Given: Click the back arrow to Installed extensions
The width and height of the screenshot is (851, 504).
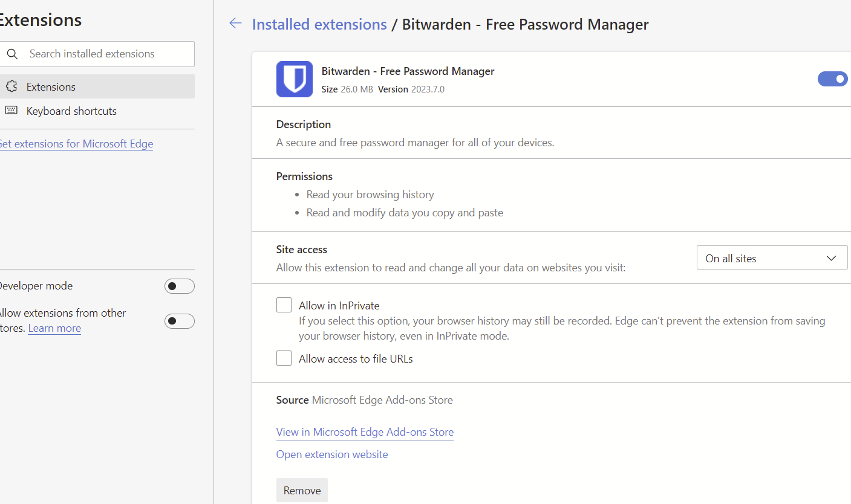Looking at the screenshot, I should tap(235, 24).
